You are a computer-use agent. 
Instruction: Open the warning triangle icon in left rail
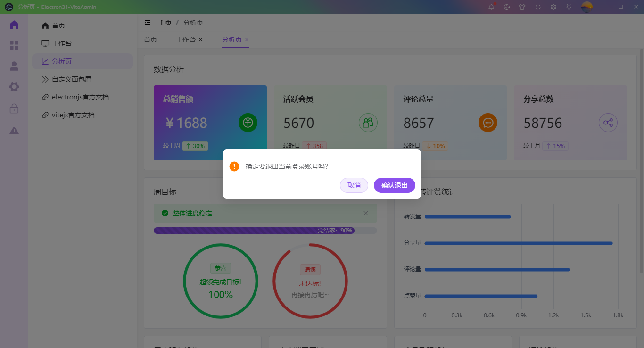(x=14, y=131)
